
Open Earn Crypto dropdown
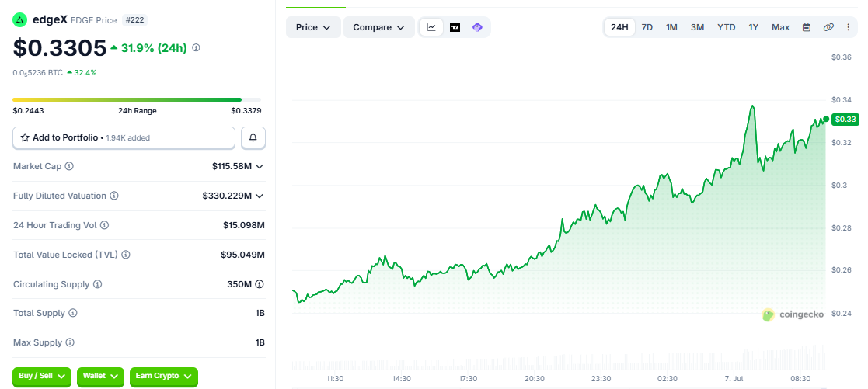click(163, 377)
